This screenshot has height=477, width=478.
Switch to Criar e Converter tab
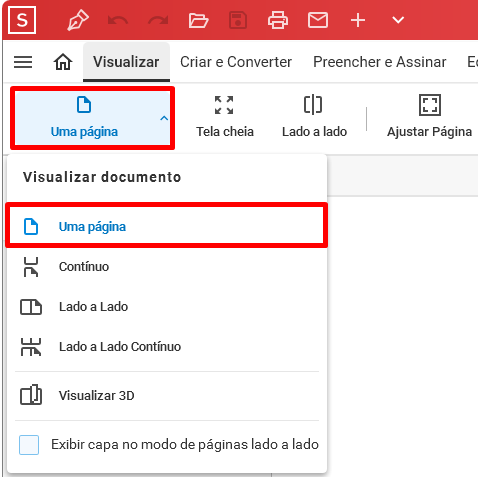(x=236, y=62)
